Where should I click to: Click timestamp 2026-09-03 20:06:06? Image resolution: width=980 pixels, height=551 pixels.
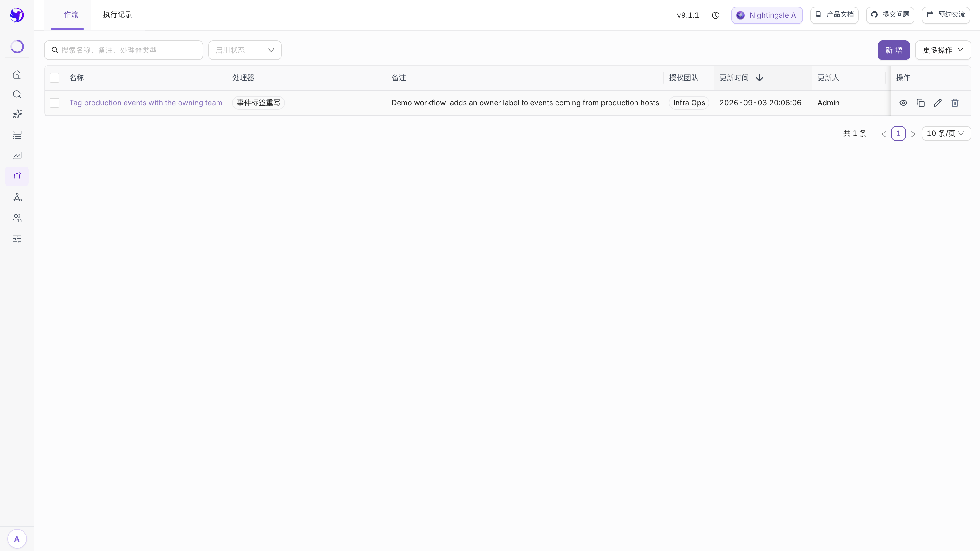tap(760, 103)
